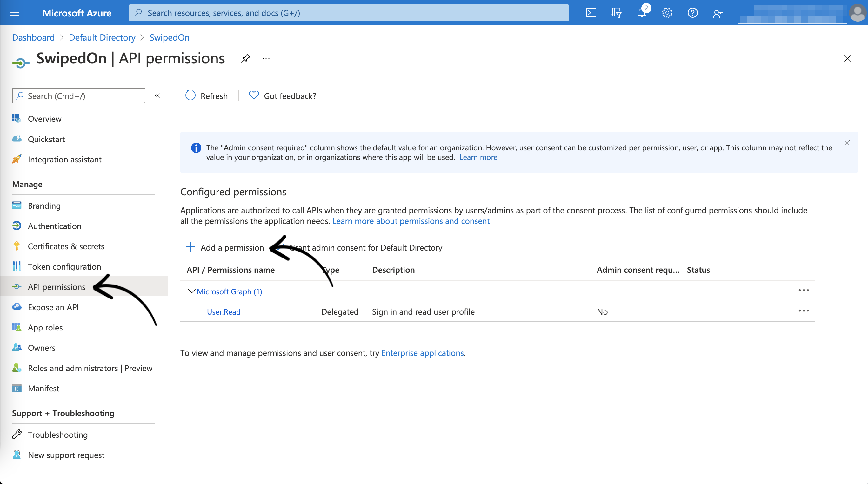This screenshot has width=868, height=484.
Task: Open Roles and administrators Preview
Action: (90, 368)
